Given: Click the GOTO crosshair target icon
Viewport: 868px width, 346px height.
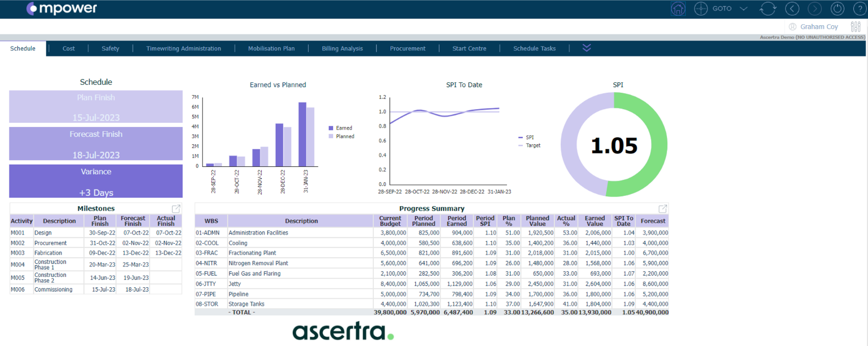Looking at the screenshot, I should click(701, 9).
